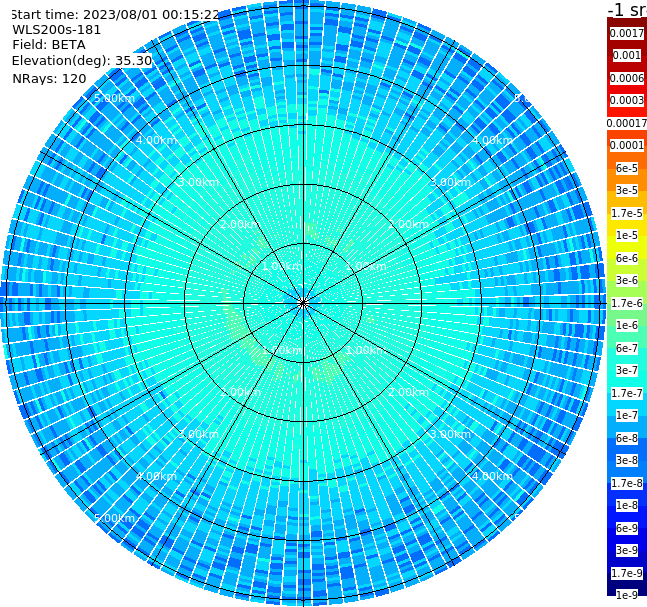Image resolution: width=647 pixels, height=607 pixels.
Task: Click the 5.00km ring label in lower-left quadrant
Action: 114,518
